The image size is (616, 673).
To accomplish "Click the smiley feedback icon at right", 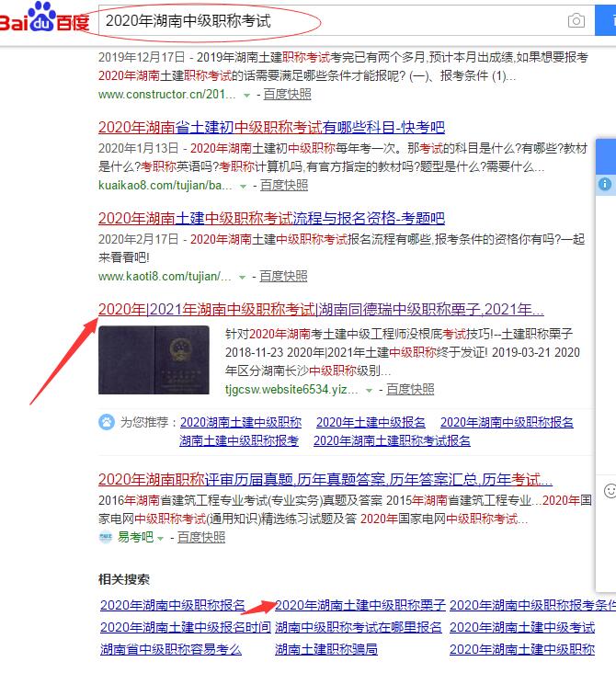I will 610,491.
